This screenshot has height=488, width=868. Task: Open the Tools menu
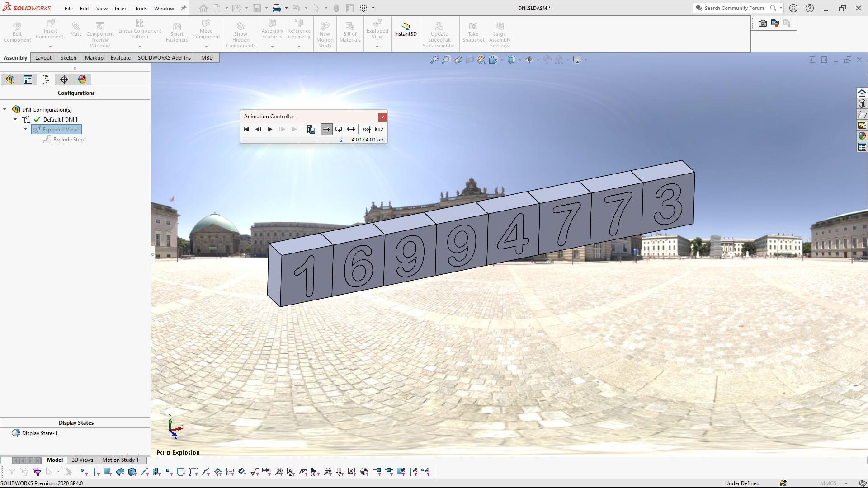click(x=141, y=8)
